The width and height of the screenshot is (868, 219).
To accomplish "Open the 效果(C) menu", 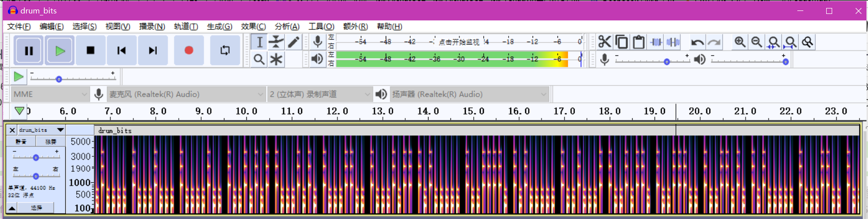I will 253,26.
